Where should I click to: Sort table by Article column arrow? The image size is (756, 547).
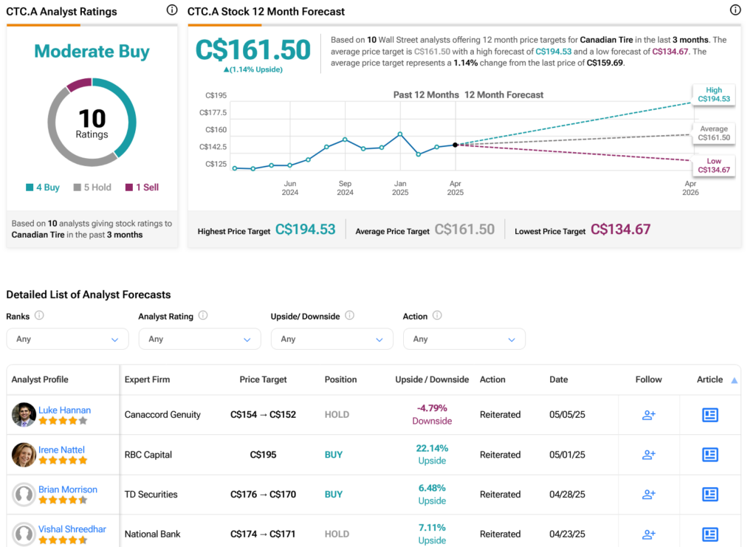coord(734,381)
